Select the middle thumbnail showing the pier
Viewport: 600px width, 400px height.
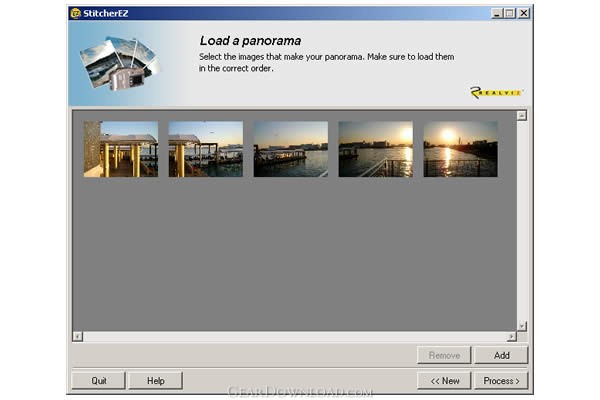(291, 149)
